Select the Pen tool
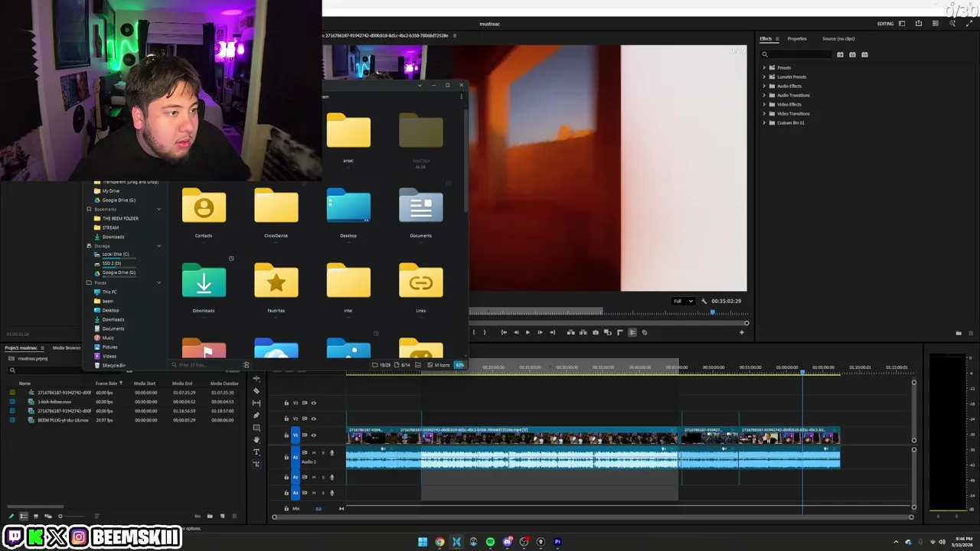The image size is (980, 551). point(256,416)
